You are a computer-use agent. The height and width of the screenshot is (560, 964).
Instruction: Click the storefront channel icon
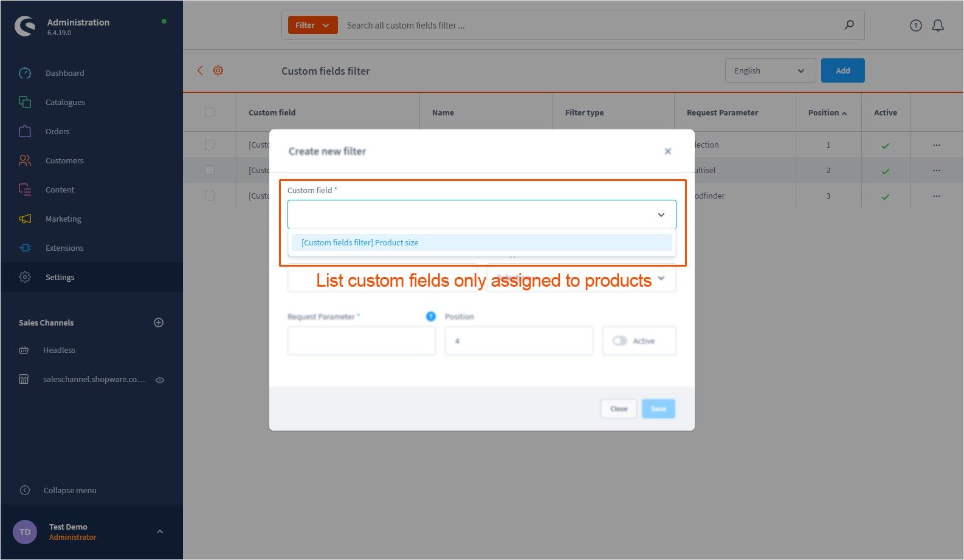(24, 379)
